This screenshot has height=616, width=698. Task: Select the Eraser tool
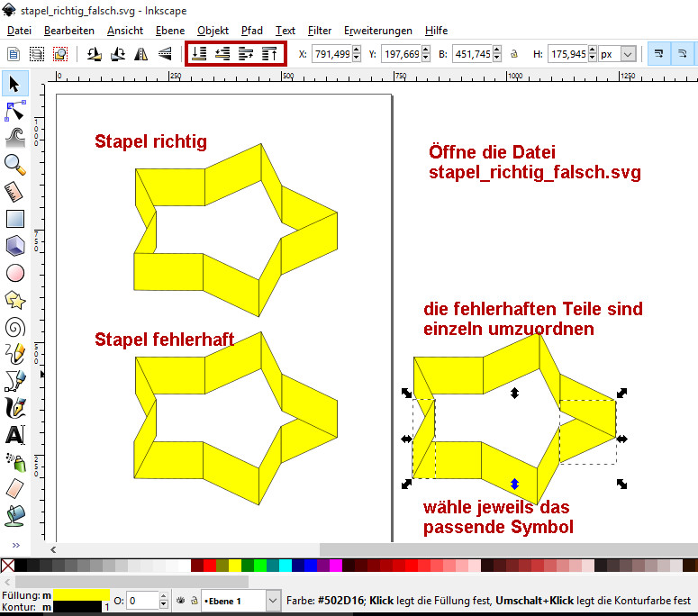[x=15, y=489]
